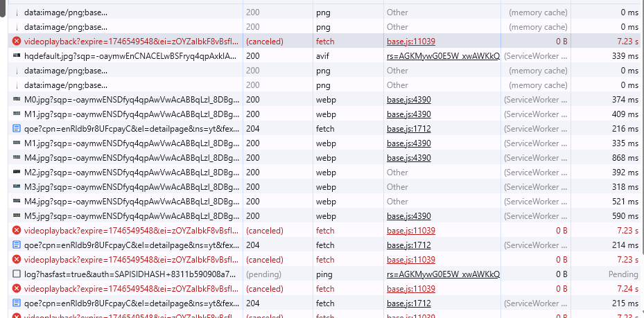Screen dimensions: 644x318
Task: Click the M2.jpg request thumbnail icon
Action: coord(17,172)
